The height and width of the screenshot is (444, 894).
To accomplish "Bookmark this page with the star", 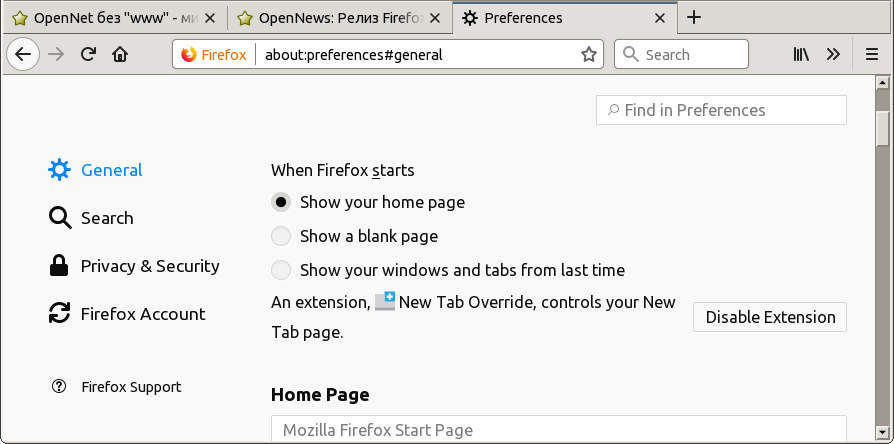I will (589, 55).
